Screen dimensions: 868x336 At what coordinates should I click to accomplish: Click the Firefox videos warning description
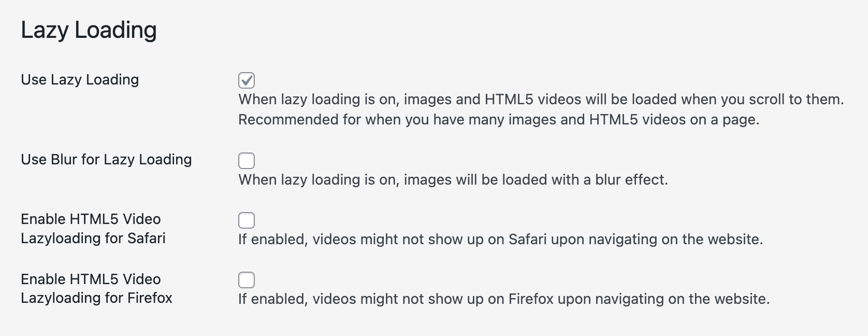(503, 299)
